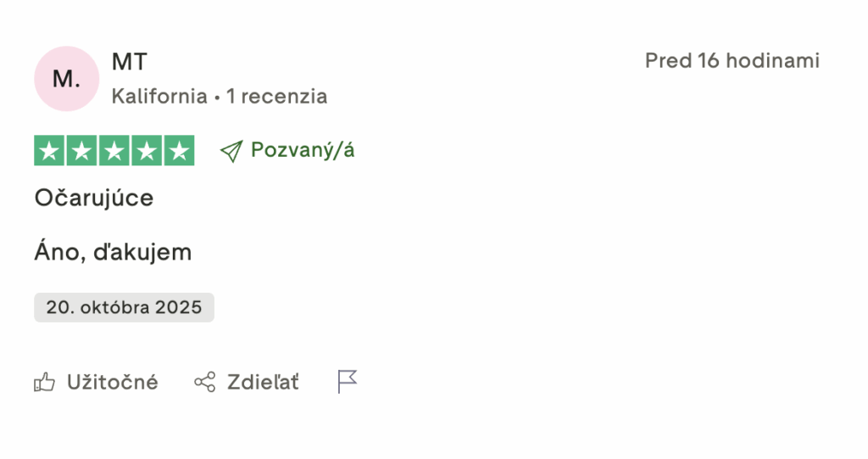Click the fourth green star

147,151
